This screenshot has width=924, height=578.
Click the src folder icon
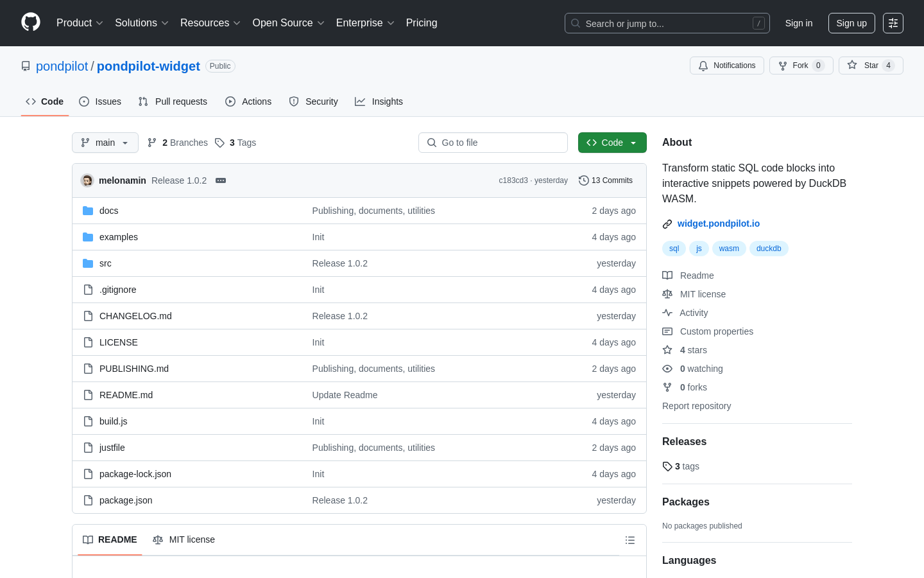(88, 263)
